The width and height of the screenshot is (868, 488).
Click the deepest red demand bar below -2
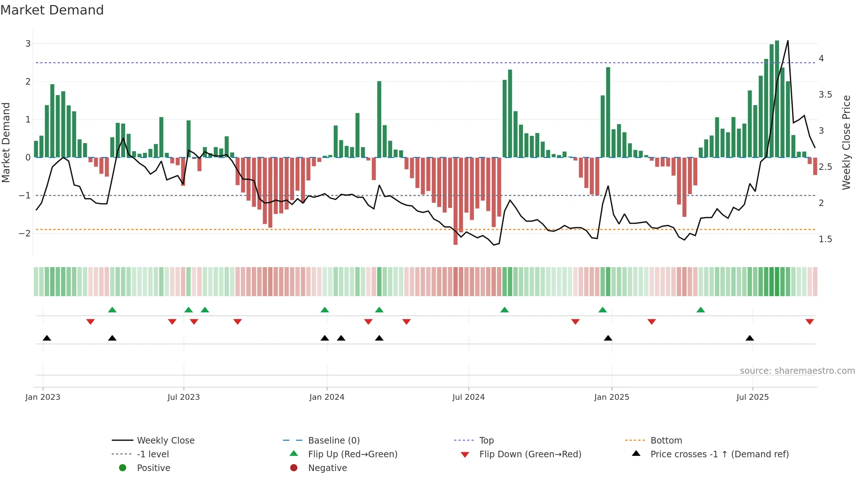(x=455, y=201)
